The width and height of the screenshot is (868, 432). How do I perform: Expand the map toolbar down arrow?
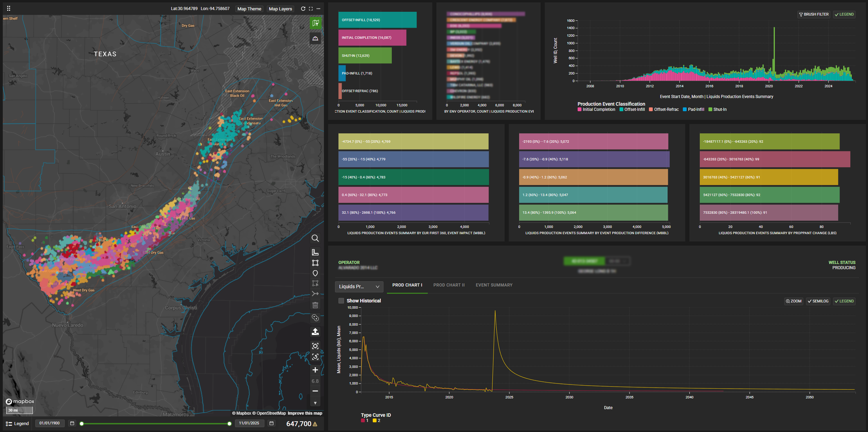[315, 403]
